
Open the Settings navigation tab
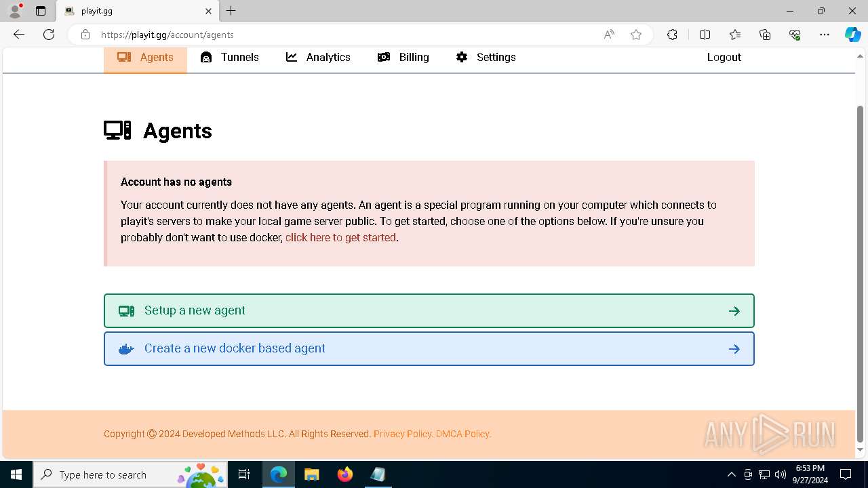486,58
